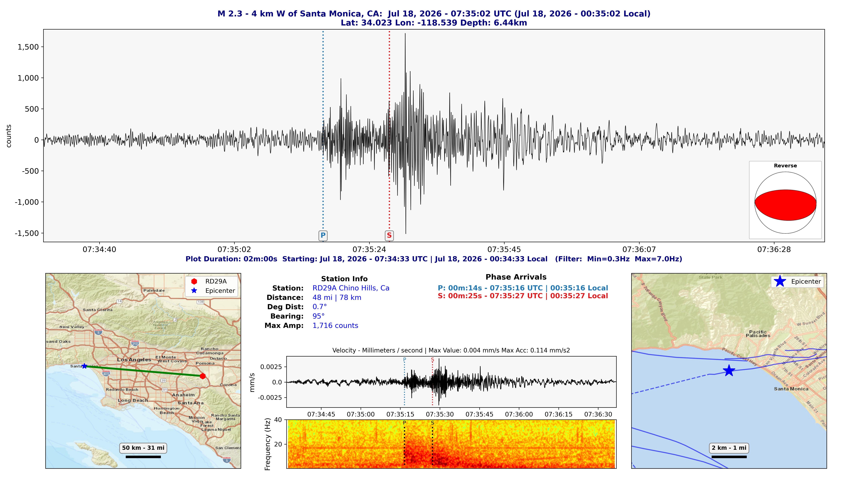Image resolution: width=868 pixels, height=488 pixels.
Task: Click the red S label box under the main seismogram
Action: 389,235
